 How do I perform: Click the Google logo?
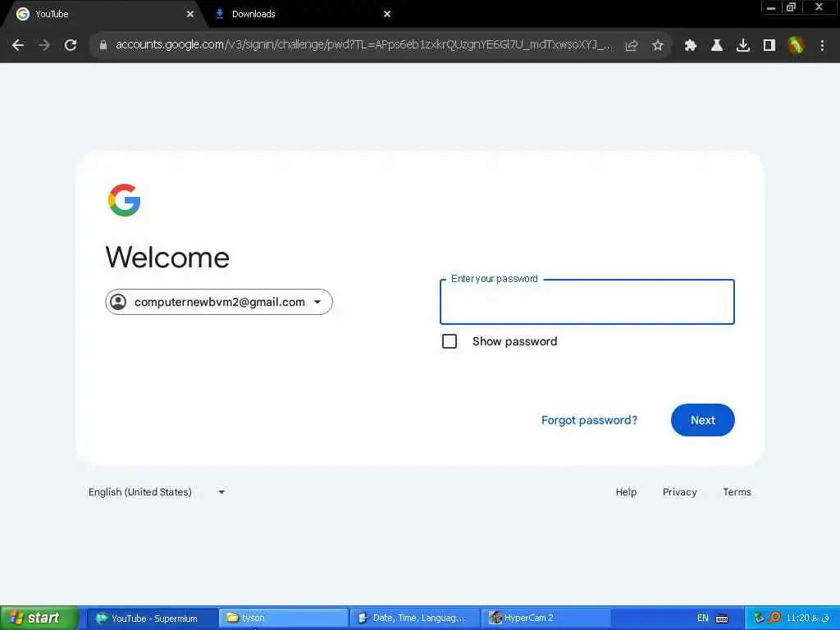[125, 200]
